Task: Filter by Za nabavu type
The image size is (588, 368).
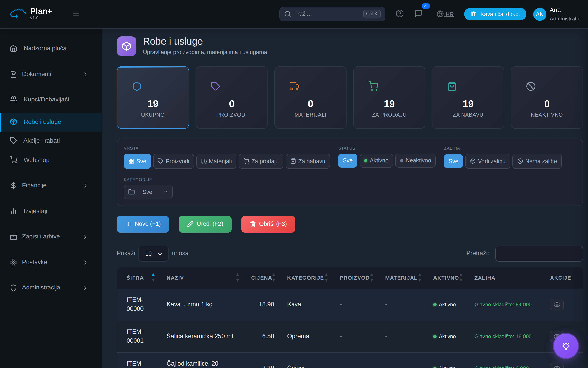Action: (x=308, y=161)
